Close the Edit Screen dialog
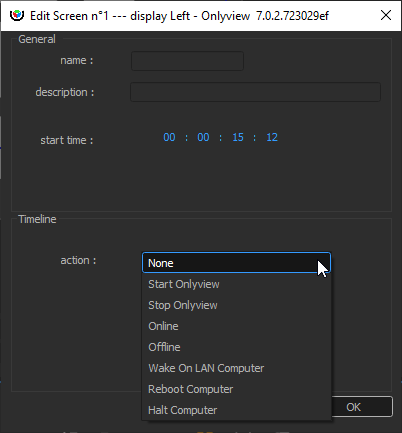This screenshot has height=433, width=402. pyautogui.click(x=386, y=15)
